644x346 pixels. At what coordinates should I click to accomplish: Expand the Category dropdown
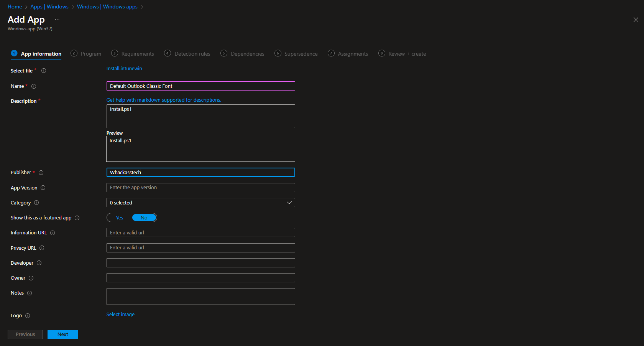click(200, 203)
